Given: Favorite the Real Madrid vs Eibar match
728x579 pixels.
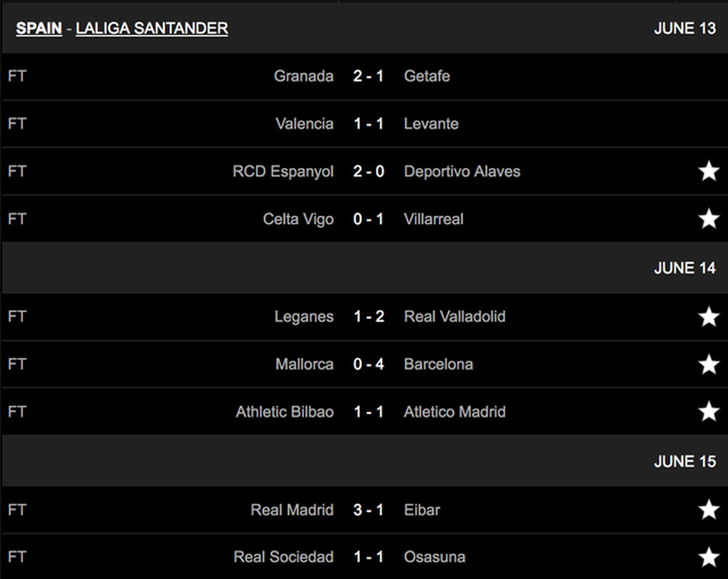Looking at the screenshot, I should point(708,510).
